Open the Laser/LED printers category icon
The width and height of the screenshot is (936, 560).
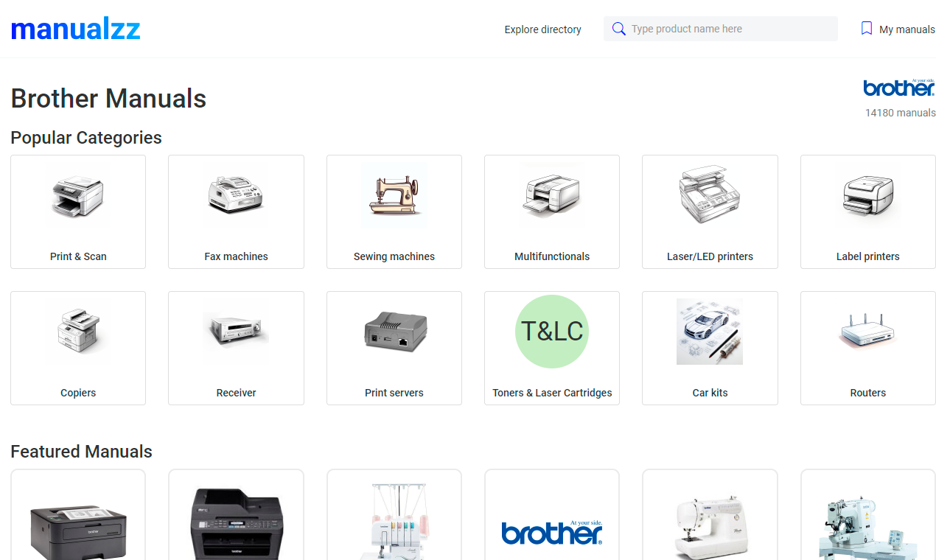710,195
